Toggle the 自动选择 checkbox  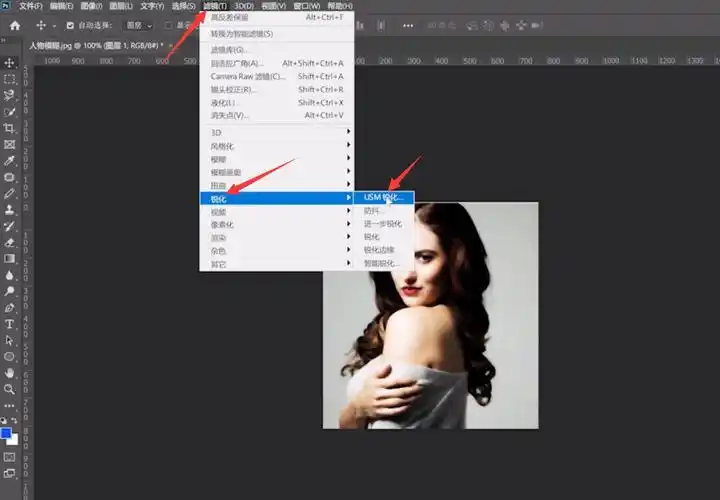[x=70, y=25]
